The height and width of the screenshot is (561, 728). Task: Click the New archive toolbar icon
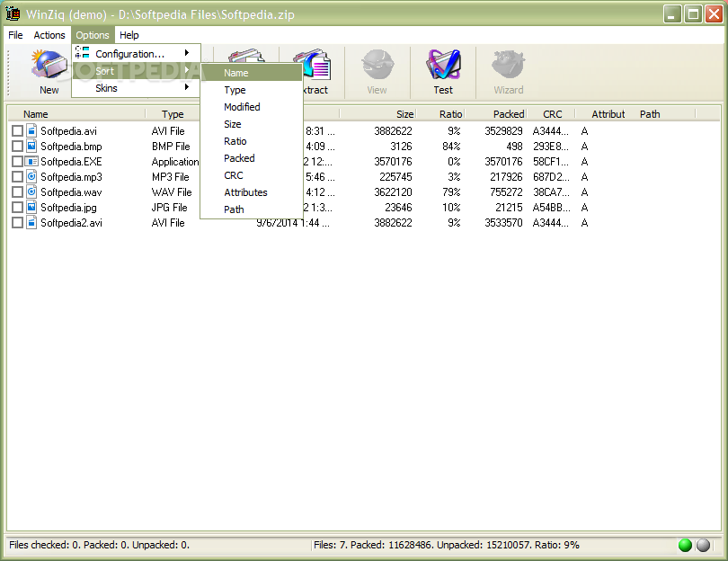49,65
